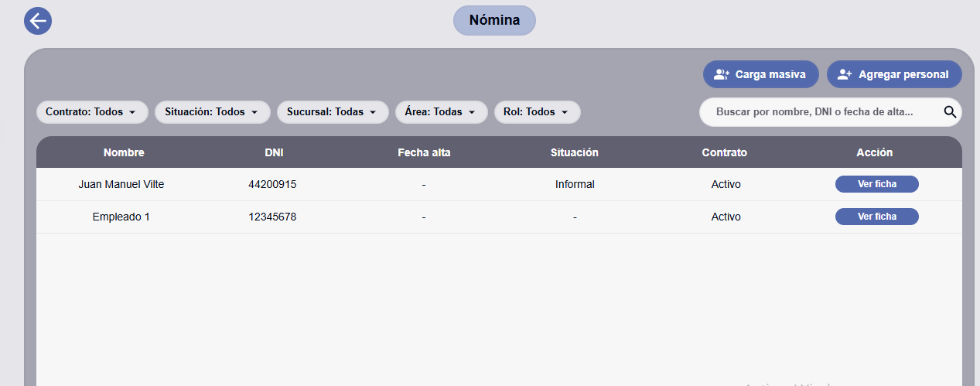The image size is (980, 386).
Task: Expand the Área: Todas dropdown
Action: [x=442, y=112]
